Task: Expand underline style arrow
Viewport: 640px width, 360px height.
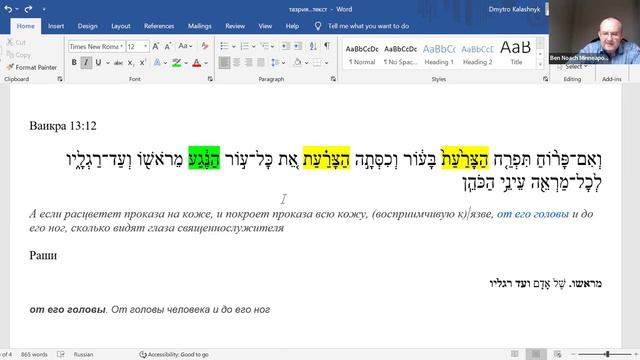Action: [108, 63]
